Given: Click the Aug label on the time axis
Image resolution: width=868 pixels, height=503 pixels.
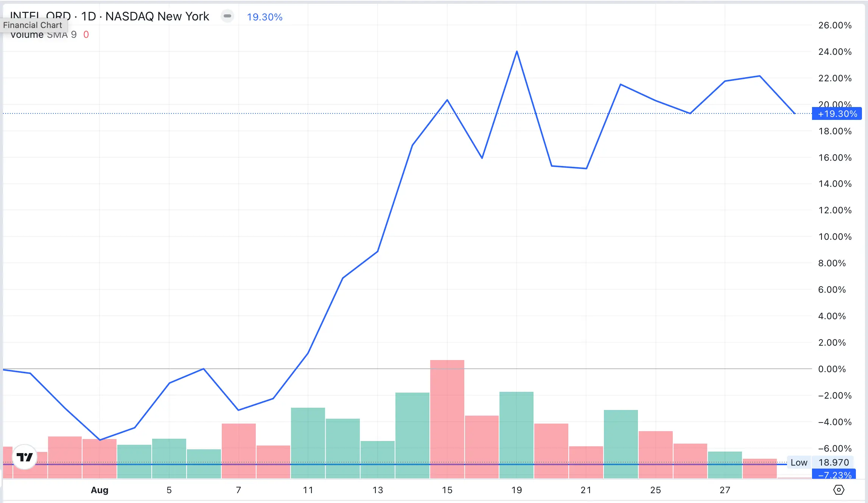Looking at the screenshot, I should (x=100, y=490).
